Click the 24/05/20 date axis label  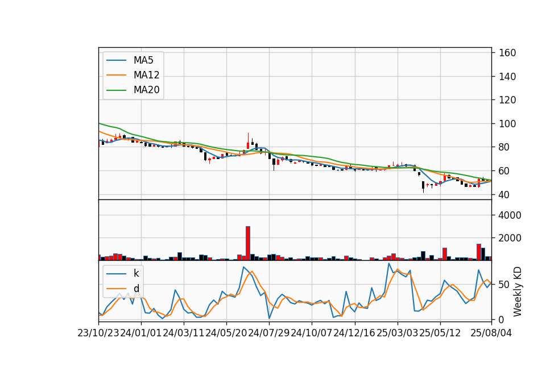226,333
